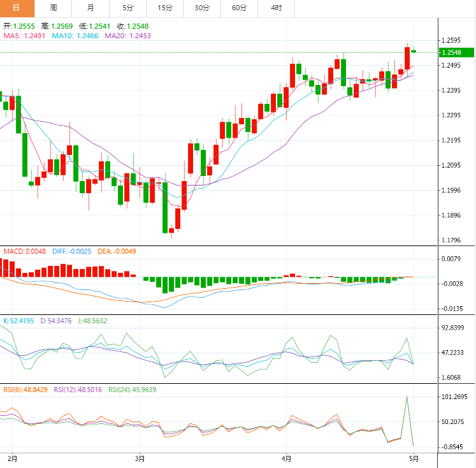Click the 0.0079 MACD axis label
This screenshot has width=476, height=468.
click(451, 259)
